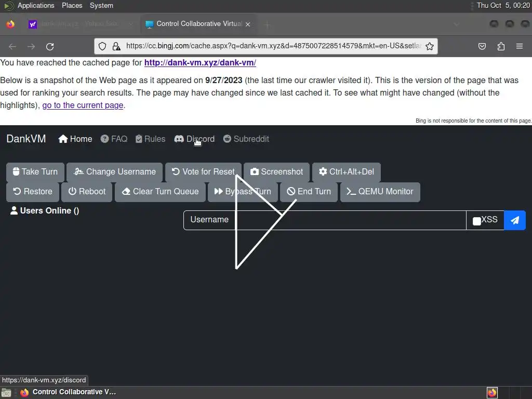Click the Clear Turn Queue button
The height and width of the screenshot is (399, 532).
click(160, 191)
